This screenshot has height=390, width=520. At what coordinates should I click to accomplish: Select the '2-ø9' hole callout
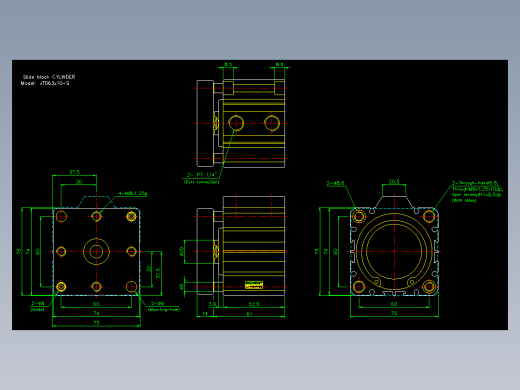(157, 303)
